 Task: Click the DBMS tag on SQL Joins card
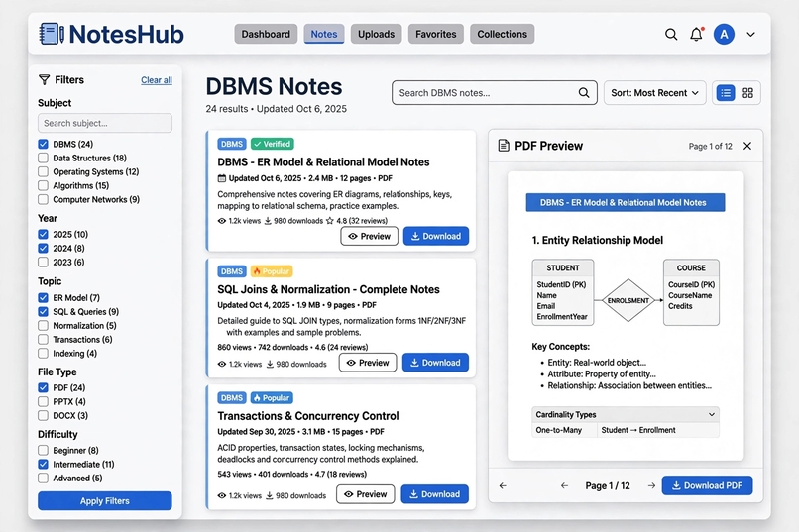232,271
